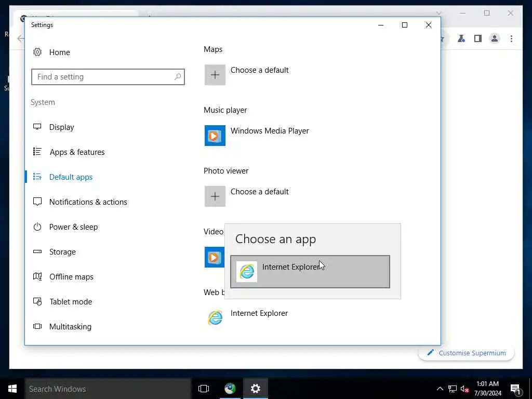
Task: Click the Windows Media Player icon under Music player
Action: click(x=215, y=136)
